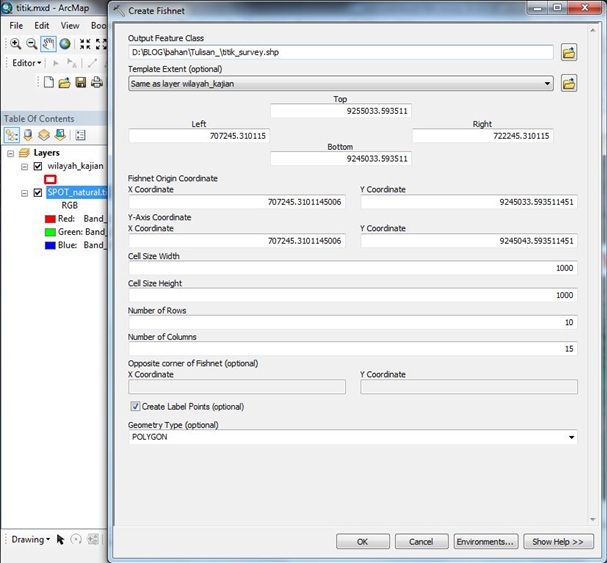607x563 pixels.
Task: Open the View menu
Action: point(70,26)
